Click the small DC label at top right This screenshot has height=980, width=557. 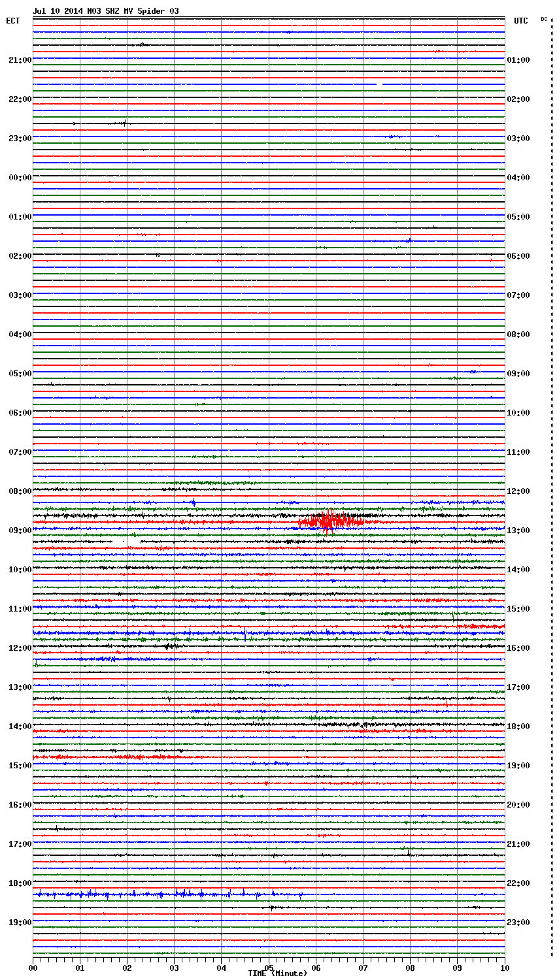(544, 19)
